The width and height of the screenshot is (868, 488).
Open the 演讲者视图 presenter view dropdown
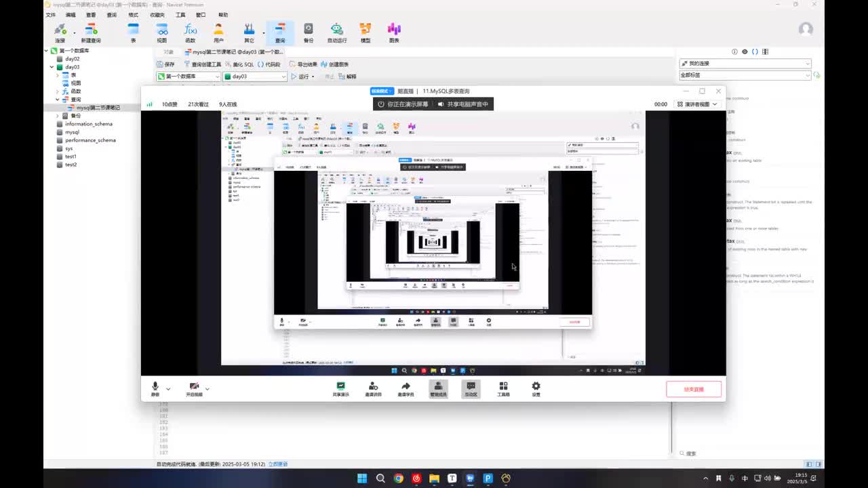coord(696,104)
